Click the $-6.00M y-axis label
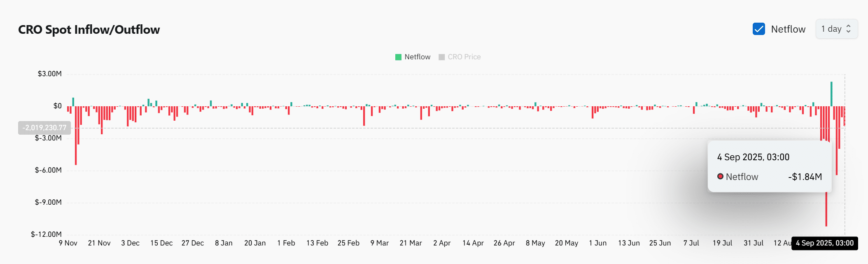This screenshot has height=264, width=868. [48, 171]
